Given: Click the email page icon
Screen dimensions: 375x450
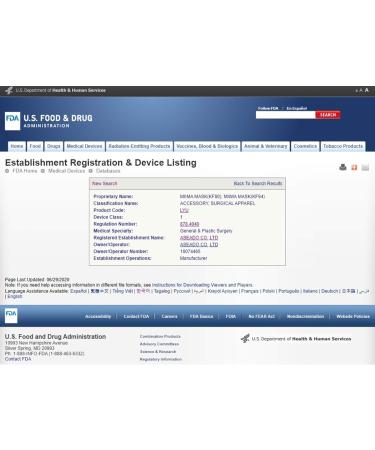Looking at the screenshot, I should pos(365,167).
